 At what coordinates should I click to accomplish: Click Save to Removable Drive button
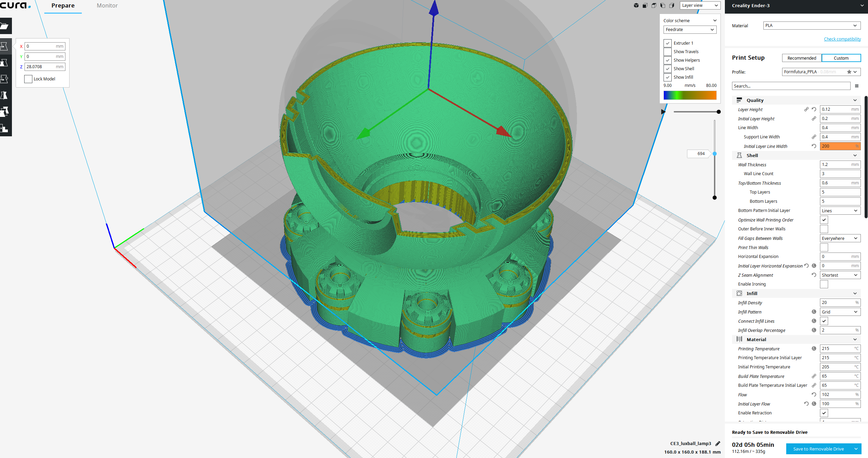point(818,449)
